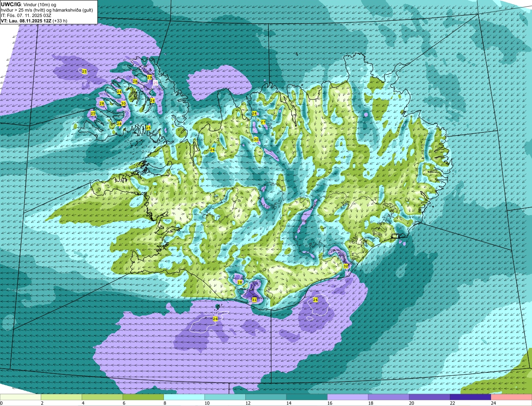Click the 18–20 m/s purple legend swatch
Viewport: 532px width, 406px height.
389,397
